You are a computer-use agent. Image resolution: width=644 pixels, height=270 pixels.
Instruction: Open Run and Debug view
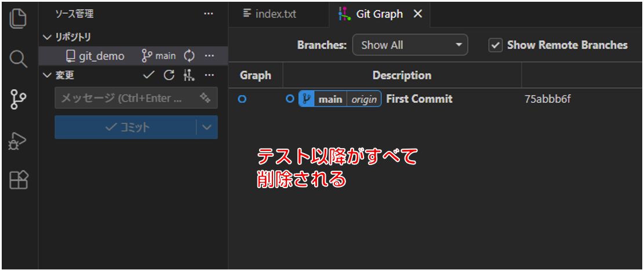[x=19, y=141]
